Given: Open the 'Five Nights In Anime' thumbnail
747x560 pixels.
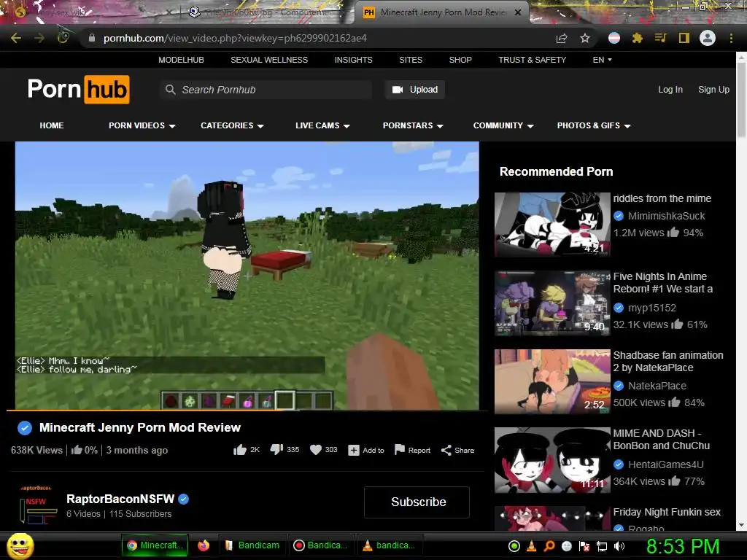Looking at the screenshot, I should [552, 303].
